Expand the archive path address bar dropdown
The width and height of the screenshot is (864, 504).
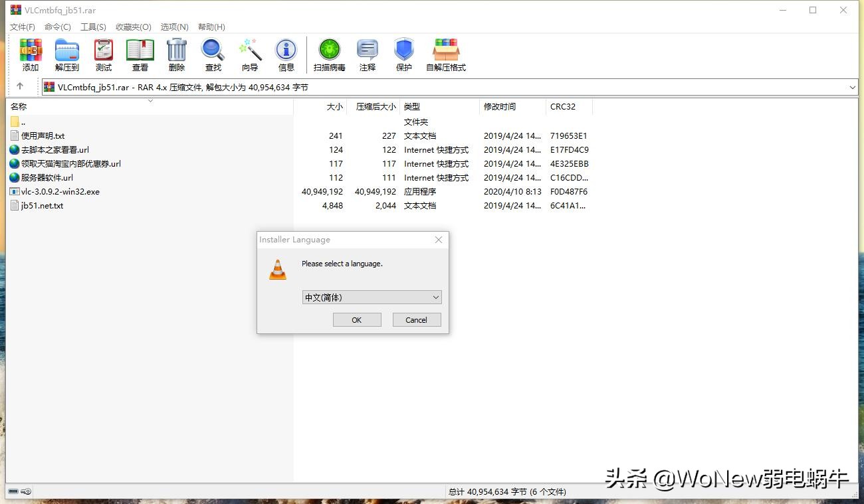tap(852, 86)
